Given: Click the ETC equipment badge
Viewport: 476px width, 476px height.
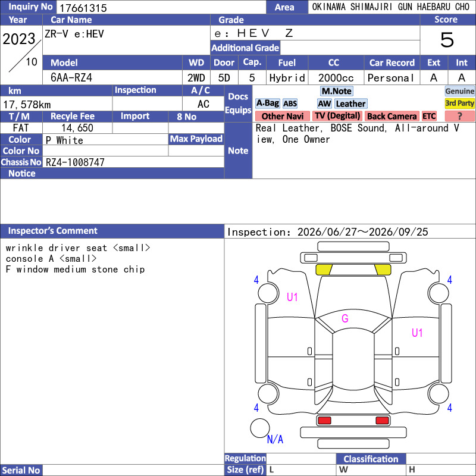Looking at the screenshot, I should 429,116.
